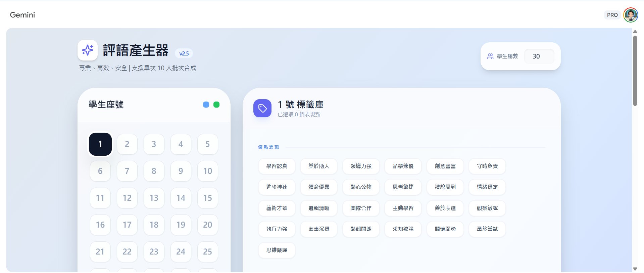This screenshot has height=273, width=644.
Task: Select student seat number 8
Action: click(x=154, y=171)
